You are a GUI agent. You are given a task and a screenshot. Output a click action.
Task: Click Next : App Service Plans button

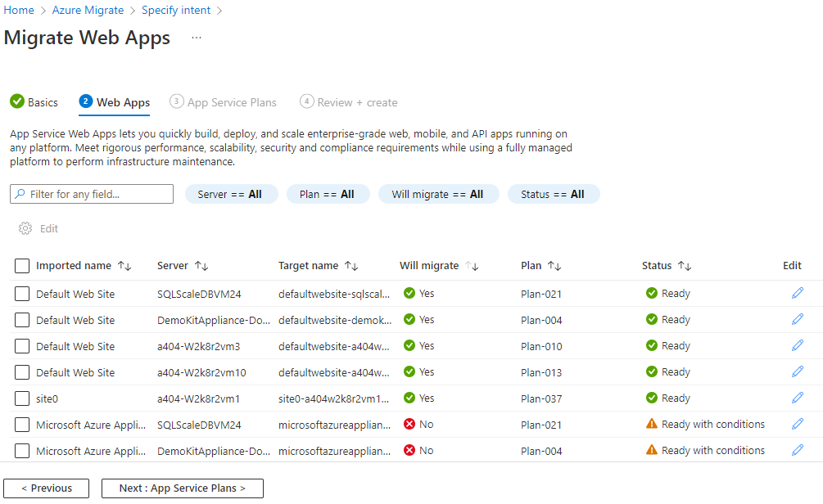pos(182,488)
